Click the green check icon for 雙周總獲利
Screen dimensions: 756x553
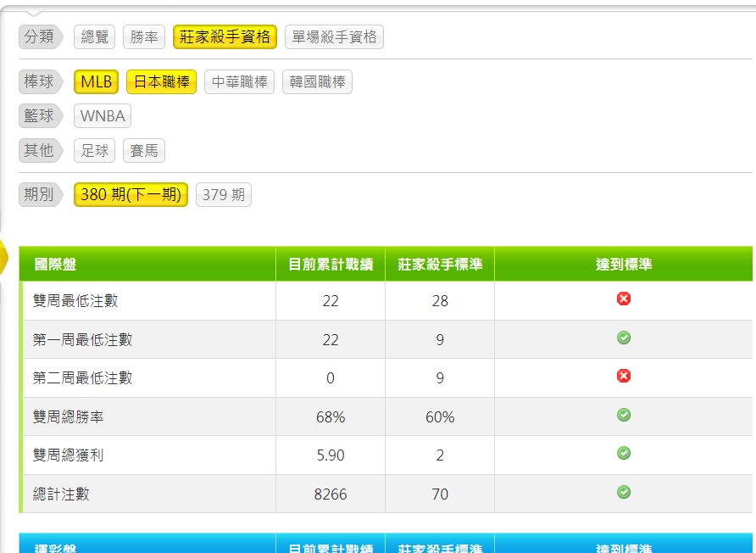coord(624,454)
